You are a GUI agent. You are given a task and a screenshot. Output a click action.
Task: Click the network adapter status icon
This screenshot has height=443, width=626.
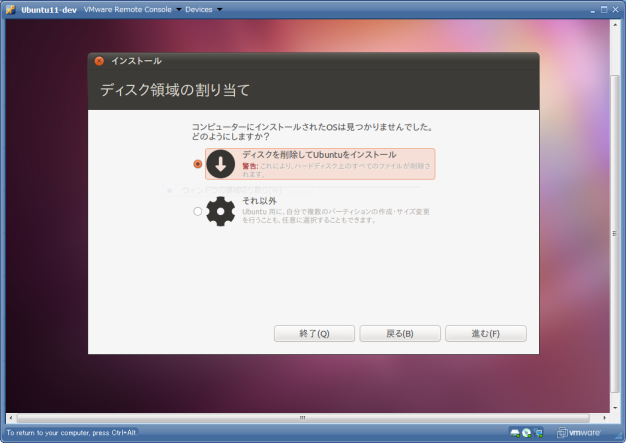[x=539, y=433]
